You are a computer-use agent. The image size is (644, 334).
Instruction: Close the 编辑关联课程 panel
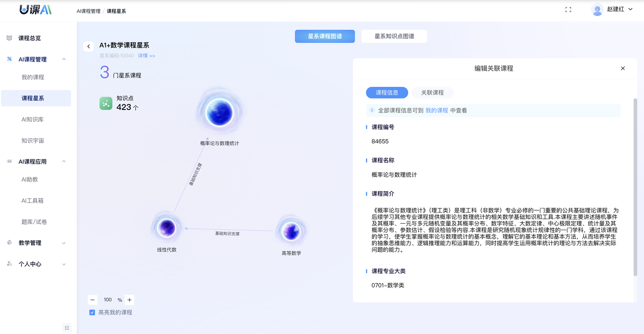623,69
